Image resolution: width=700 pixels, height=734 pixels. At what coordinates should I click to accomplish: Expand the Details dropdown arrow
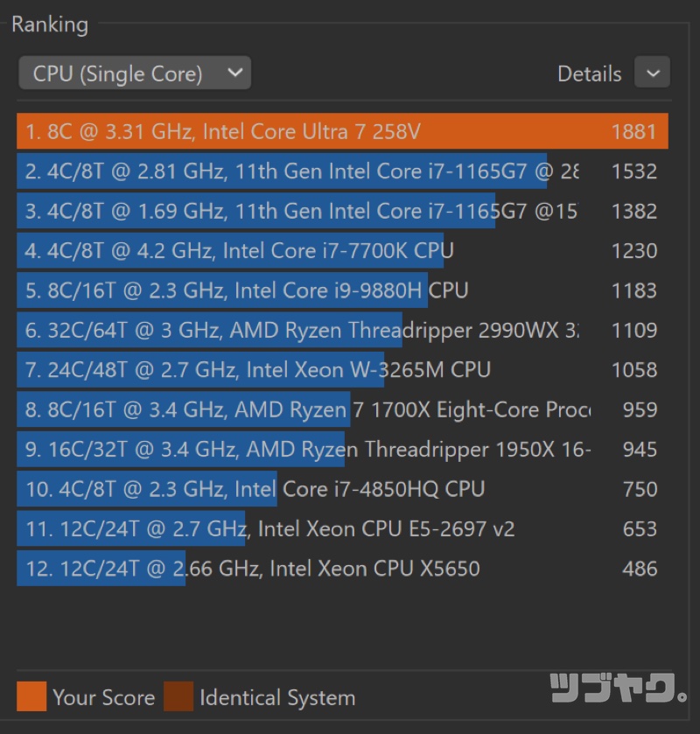[x=652, y=73]
